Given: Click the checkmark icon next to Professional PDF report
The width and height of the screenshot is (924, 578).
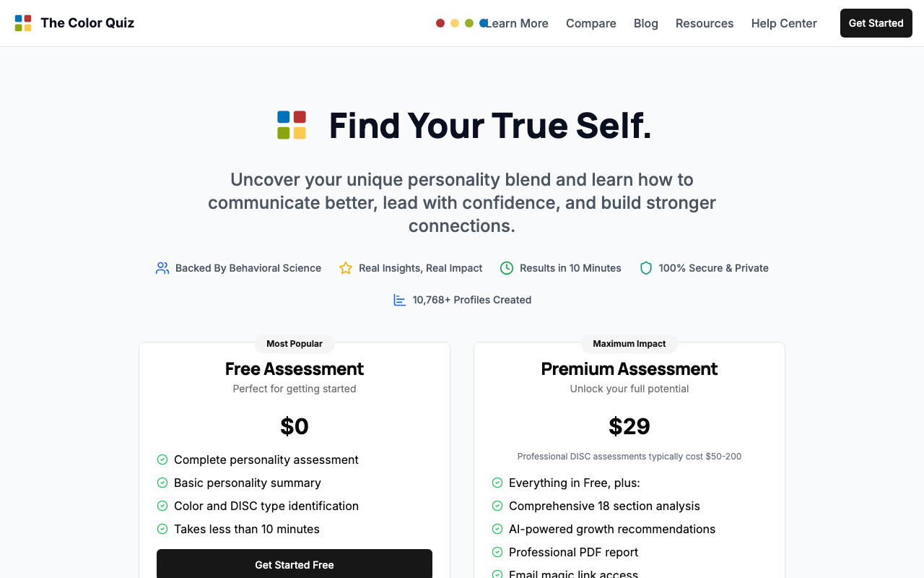Looking at the screenshot, I should point(497,552).
